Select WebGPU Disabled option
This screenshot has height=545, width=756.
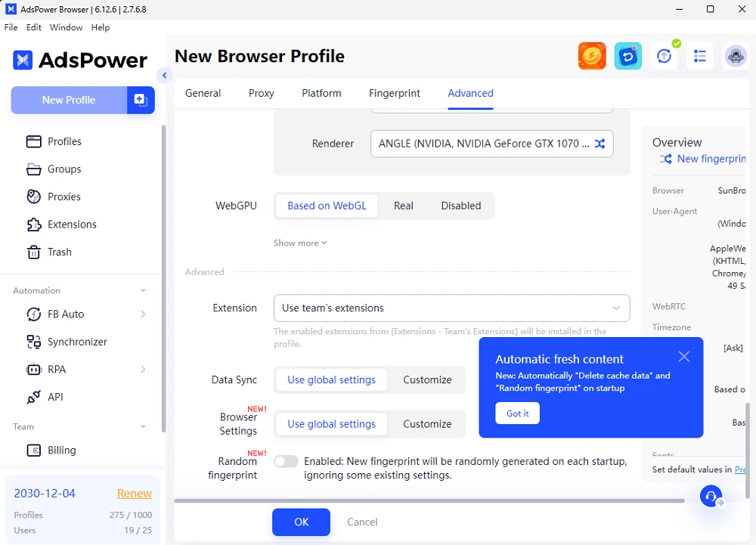tap(461, 206)
